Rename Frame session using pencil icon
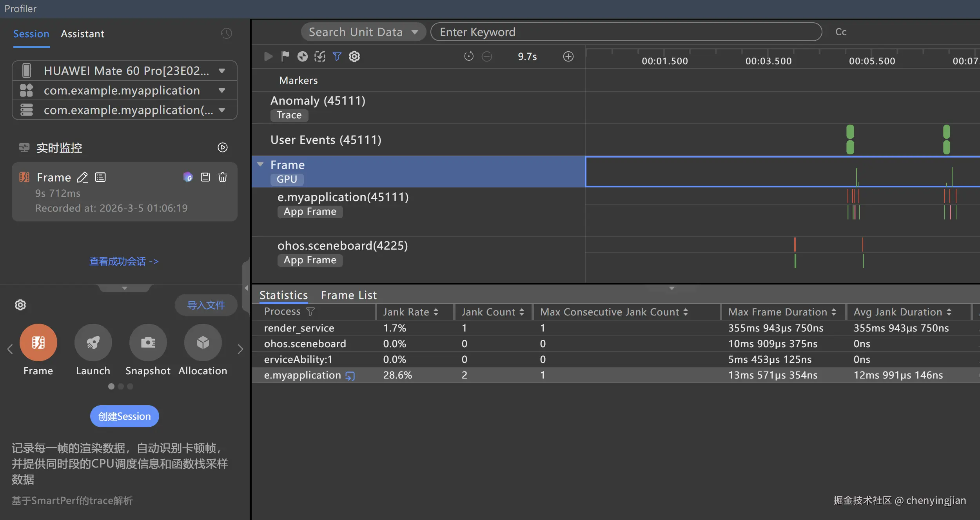 click(x=82, y=178)
